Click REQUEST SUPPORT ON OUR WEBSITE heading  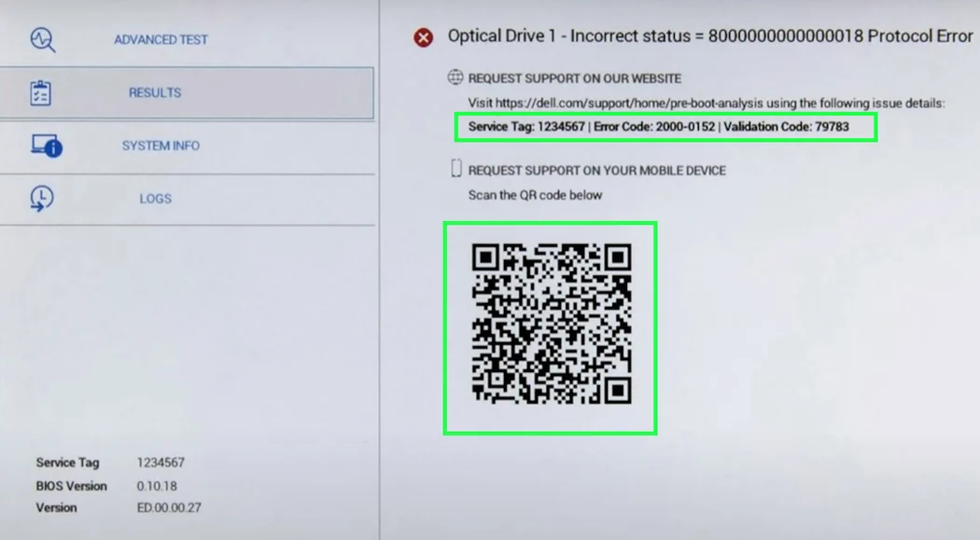pos(574,78)
